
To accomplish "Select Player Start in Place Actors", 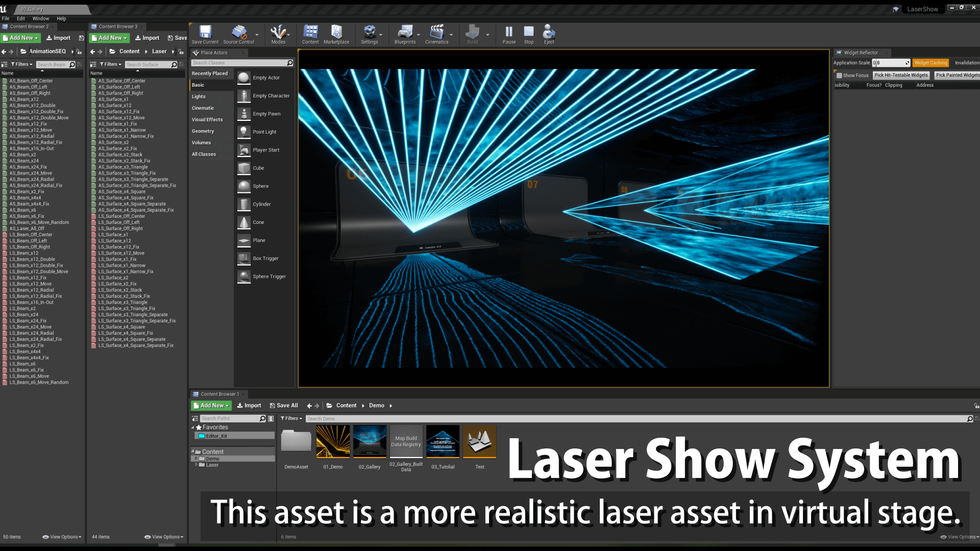I will click(265, 150).
